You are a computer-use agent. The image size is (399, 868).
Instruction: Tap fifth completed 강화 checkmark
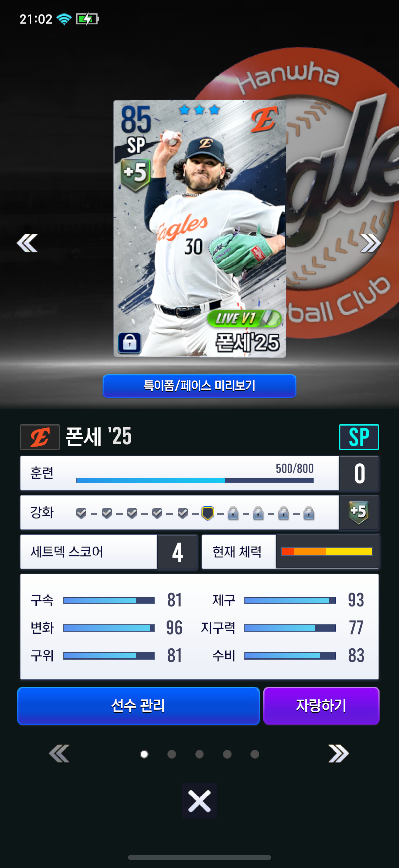pyautogui.click(x=183, y=513)
